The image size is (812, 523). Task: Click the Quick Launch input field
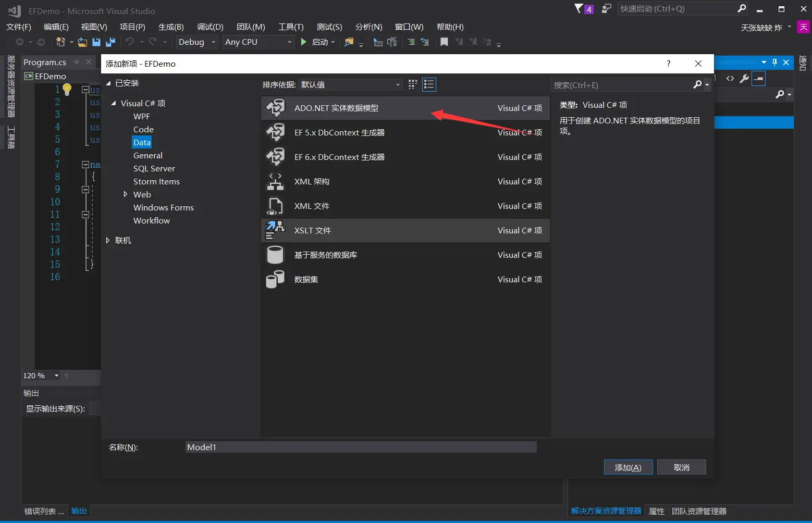point(676,8)
